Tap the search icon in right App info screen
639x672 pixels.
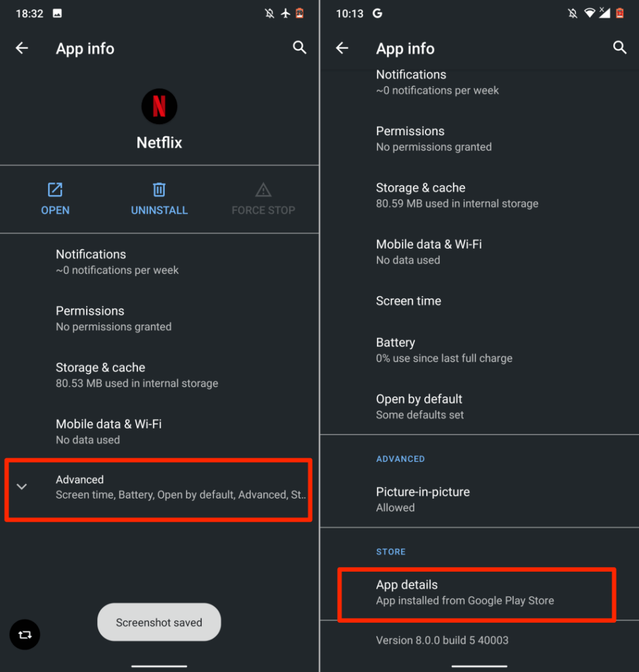[619, 48]
